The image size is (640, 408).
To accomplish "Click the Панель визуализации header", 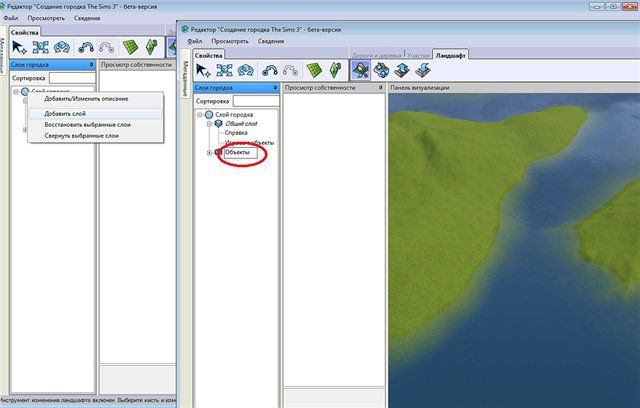I will pyautogui.click(x=514, y=88).
